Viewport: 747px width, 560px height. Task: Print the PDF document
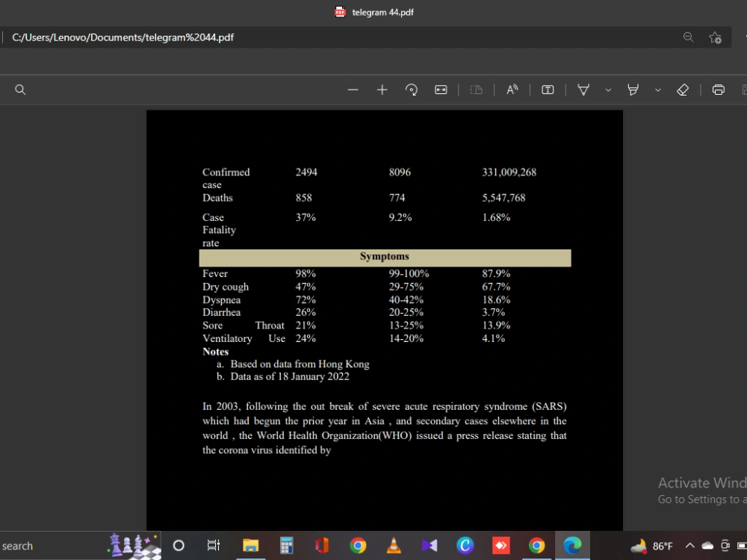719,90
